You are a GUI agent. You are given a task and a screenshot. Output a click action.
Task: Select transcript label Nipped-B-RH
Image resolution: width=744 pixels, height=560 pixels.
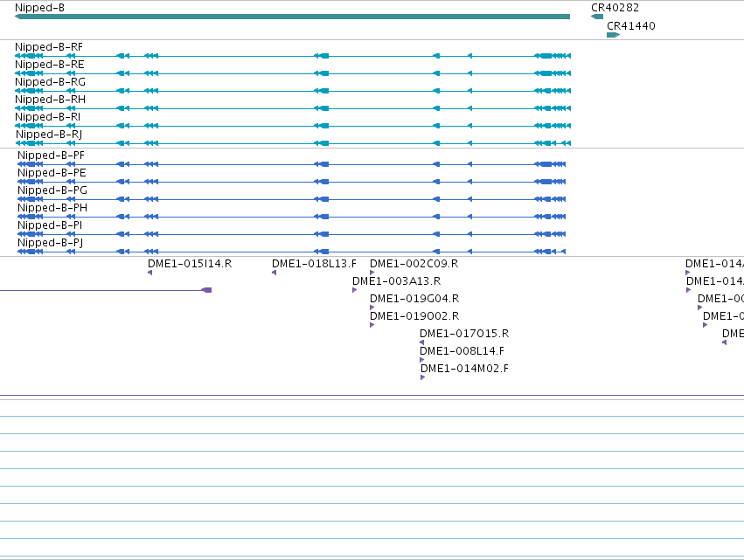pyautogui.click(x=51, y=100)
